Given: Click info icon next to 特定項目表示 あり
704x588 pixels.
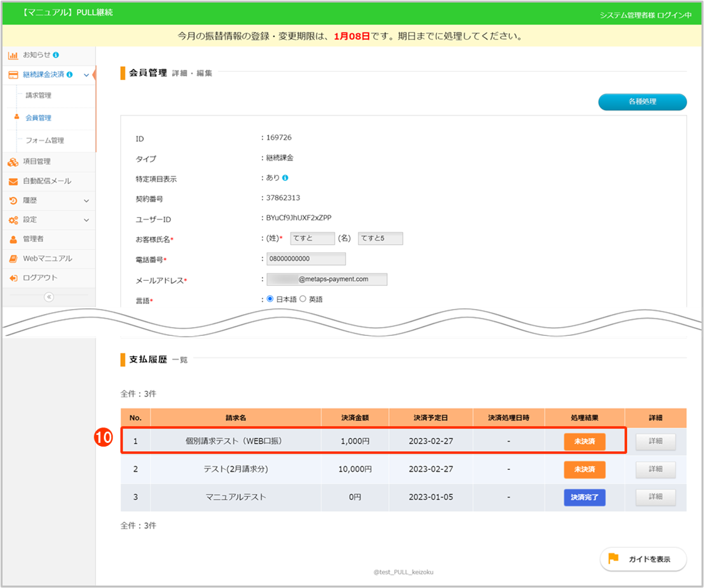Looking at the screenshot, I should point(285,178).
